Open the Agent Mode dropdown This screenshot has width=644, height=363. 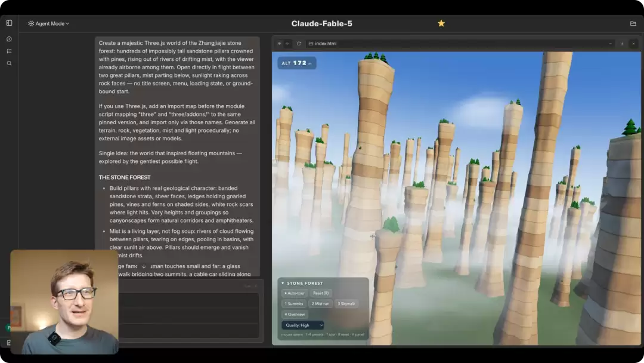(x=49, y=23)
